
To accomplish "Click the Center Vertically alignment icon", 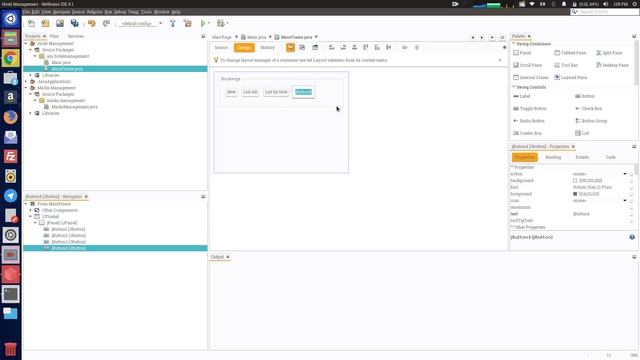I will click(x=389, y=47).
